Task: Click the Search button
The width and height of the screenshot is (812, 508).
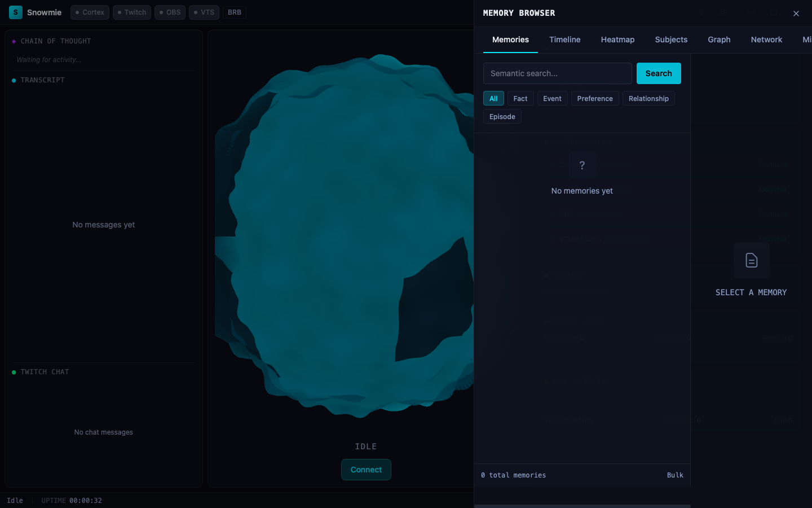Action: (659, 73)
